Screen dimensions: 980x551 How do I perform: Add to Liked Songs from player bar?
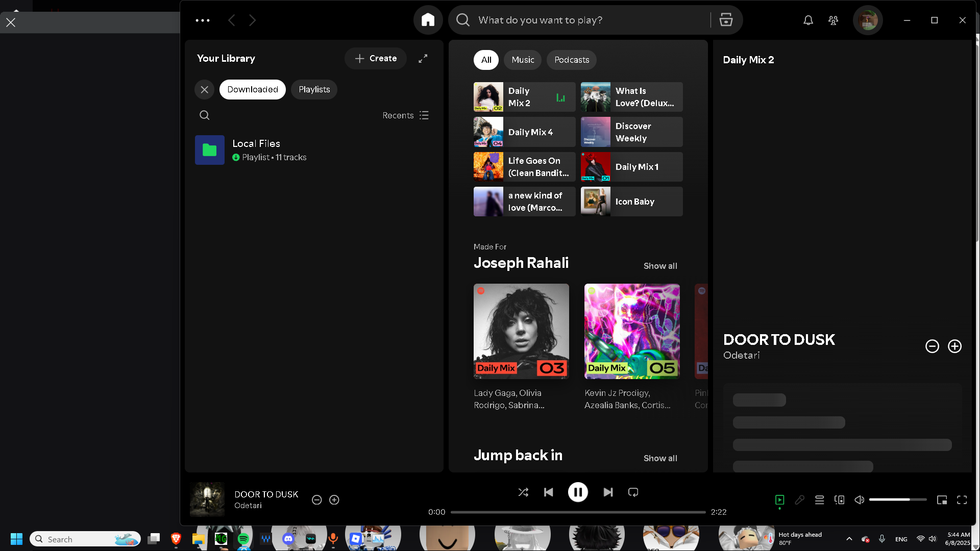[x=334, y=500]
